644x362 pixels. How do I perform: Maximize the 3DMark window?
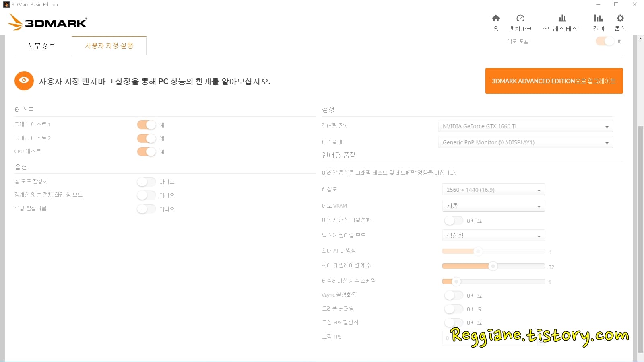tap(616, 5)
